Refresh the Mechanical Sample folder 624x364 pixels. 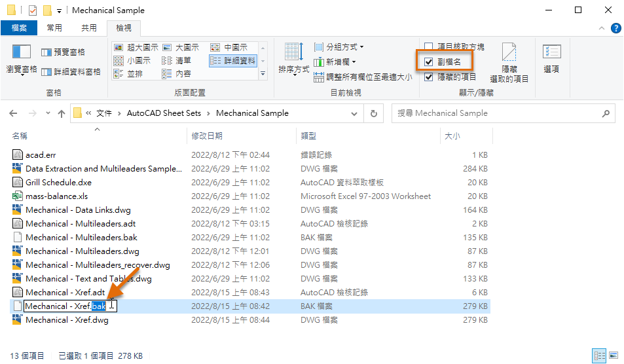tap(374, 113)
